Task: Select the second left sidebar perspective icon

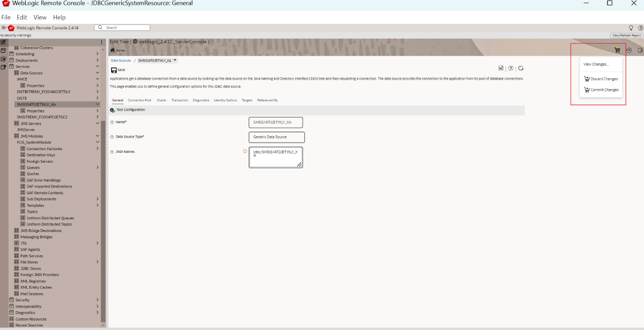Action: [x=3, y=50]
